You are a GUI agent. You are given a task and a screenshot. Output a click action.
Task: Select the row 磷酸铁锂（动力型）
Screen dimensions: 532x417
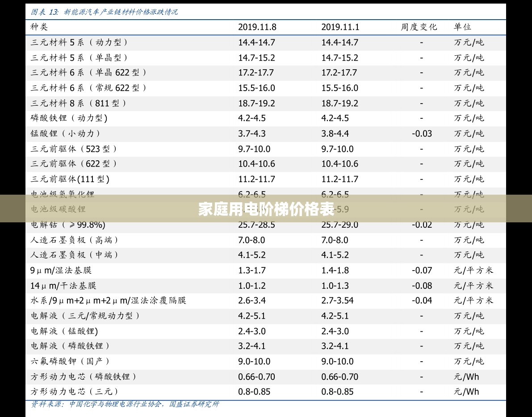point(266,118)
